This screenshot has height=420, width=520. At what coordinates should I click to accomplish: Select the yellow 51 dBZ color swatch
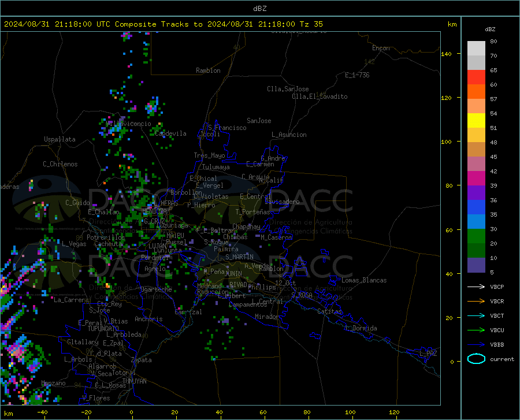click(x=476, y=121)
